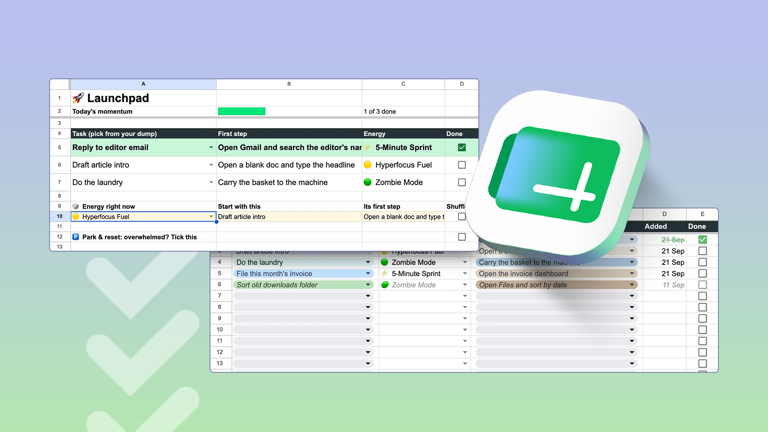The image size is (768, 432).
Task: Open the Sort old downloads folder dropdown
Action: pyautogui.click(x=368, y=285)
